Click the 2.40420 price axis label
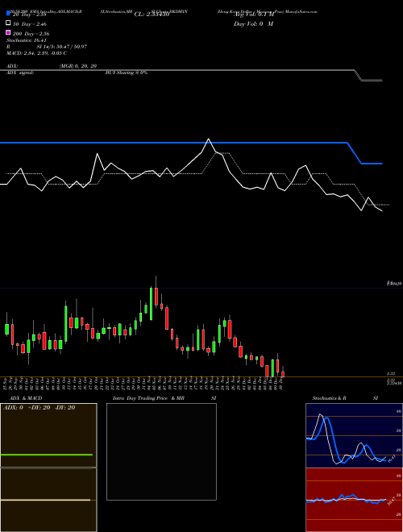Image resolution: width=403 pixels, height=532 pixels. (x=394, y=283)
